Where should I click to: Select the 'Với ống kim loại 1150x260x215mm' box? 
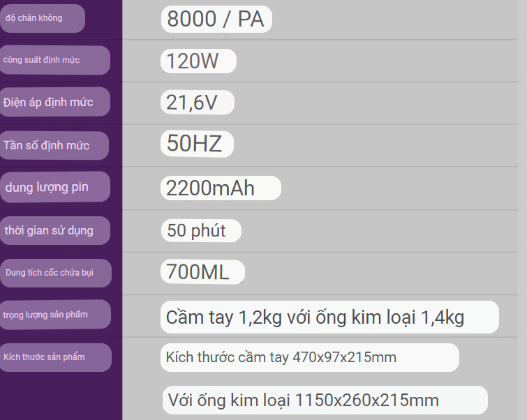coord(325,400)
